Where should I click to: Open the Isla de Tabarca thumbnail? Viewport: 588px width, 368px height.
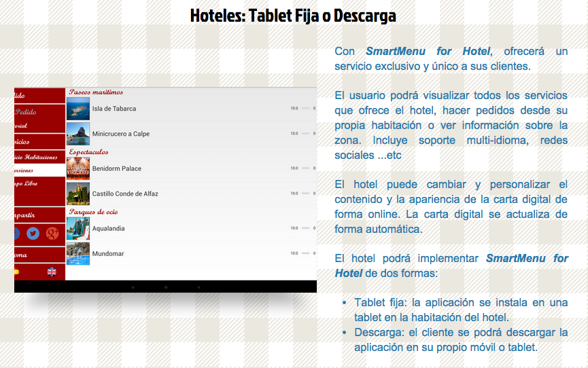(x=78, y=109)
